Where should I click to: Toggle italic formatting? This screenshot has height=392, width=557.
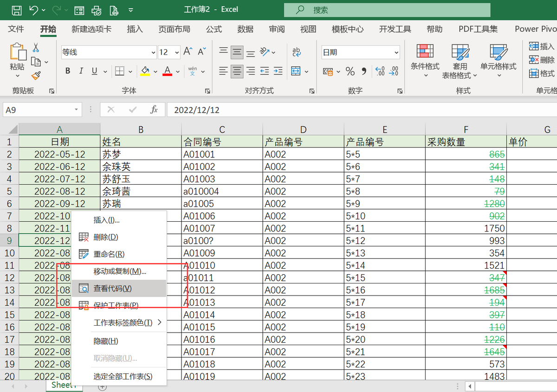click(81, 71)
